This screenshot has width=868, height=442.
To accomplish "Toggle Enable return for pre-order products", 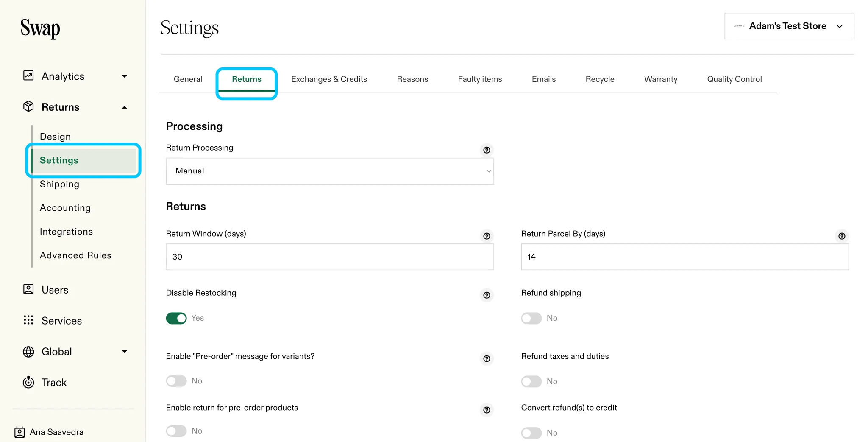I will (x=176, y=431).
